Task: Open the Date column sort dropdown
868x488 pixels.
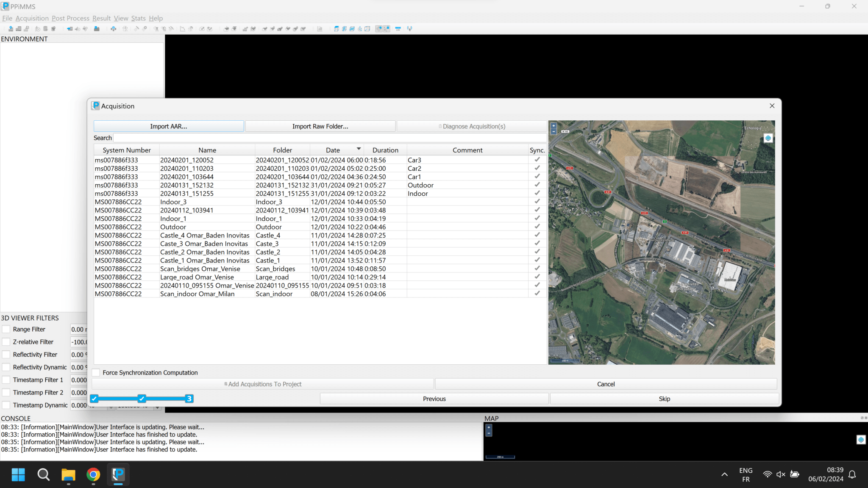Action: [x=358, y=149]
